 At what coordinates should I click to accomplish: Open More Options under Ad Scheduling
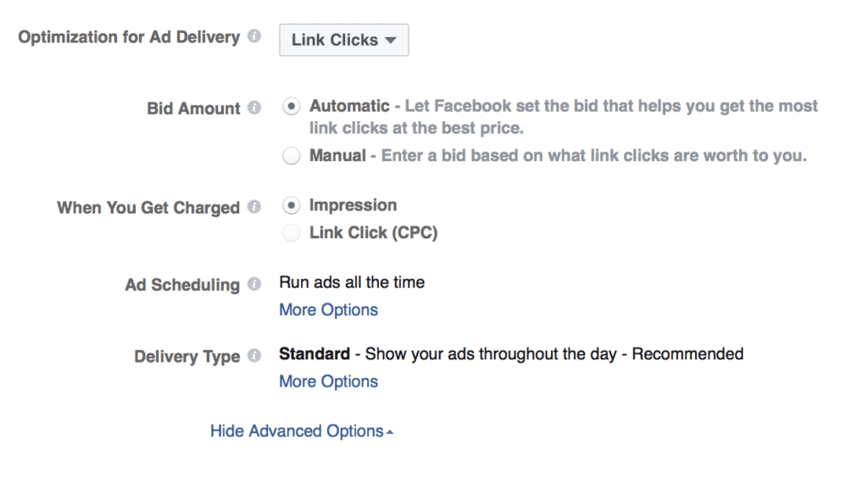[328, 310]
